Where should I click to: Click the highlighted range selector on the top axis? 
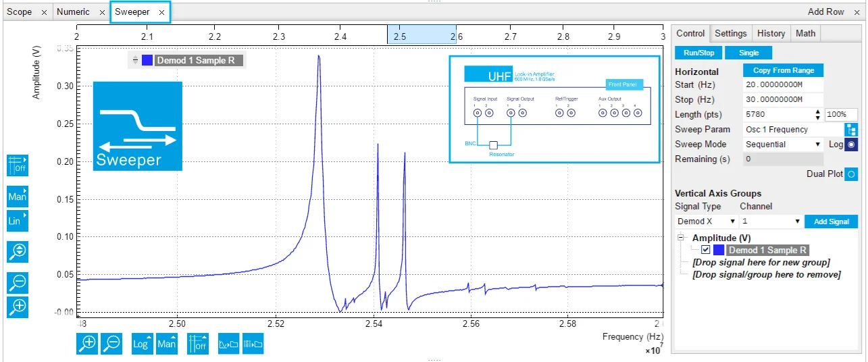click(x=422, y=34)
